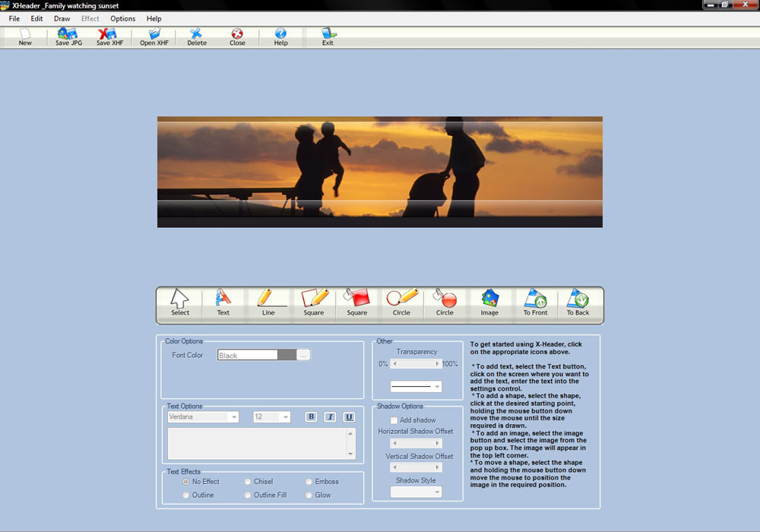Click the Horizontal Shadow Offset right arrow
This screenshot has height=532, width=760.
pyautogui.click(x=437, y=443)
